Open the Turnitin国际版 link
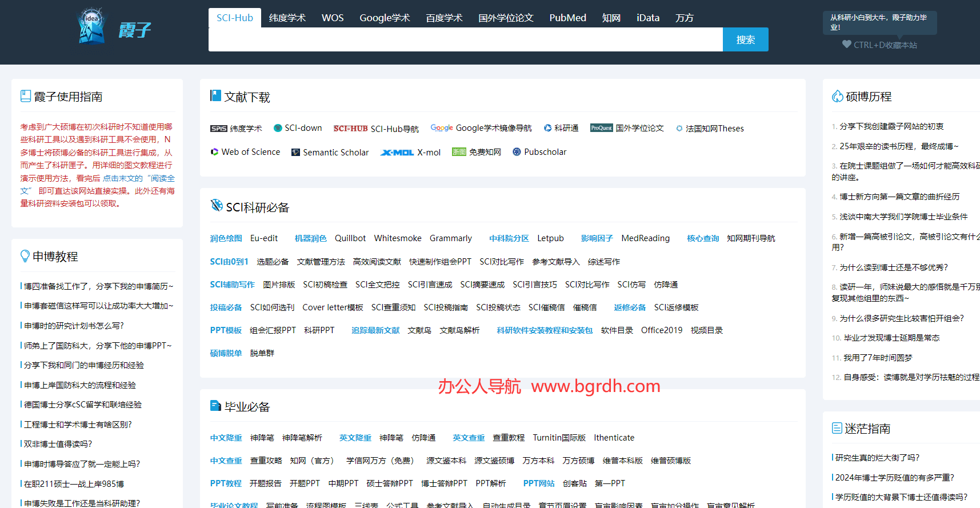Screen dimensions: 980x508 point(559,438)
